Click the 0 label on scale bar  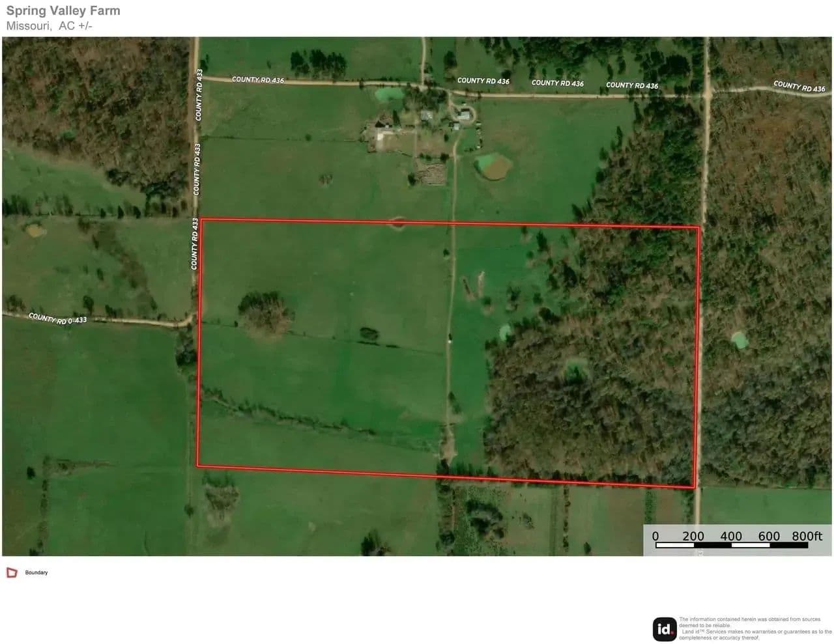click(655, 536)
